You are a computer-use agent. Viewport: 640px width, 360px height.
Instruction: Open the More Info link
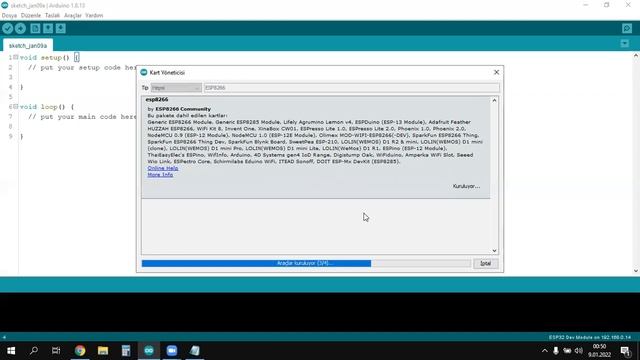(160, 175)
